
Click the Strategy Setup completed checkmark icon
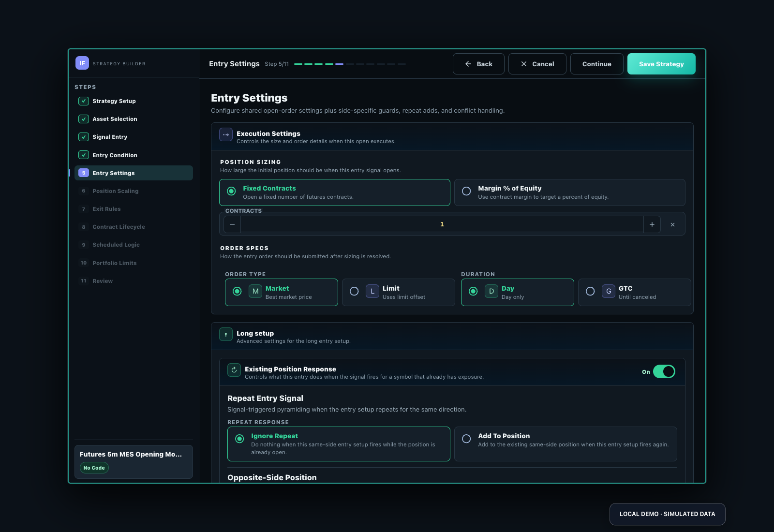(x=84, y=101)
